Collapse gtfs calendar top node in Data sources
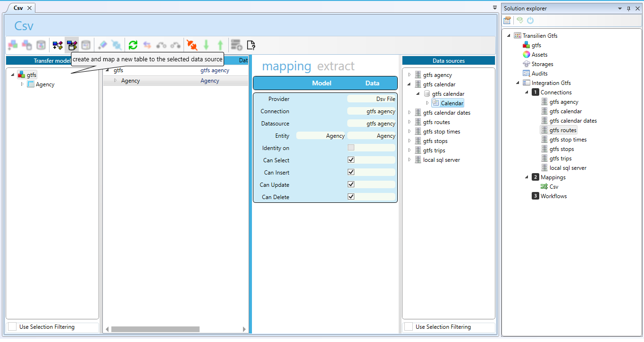Image resolution: width=644 pixels, height=342 pixels. 409,84
